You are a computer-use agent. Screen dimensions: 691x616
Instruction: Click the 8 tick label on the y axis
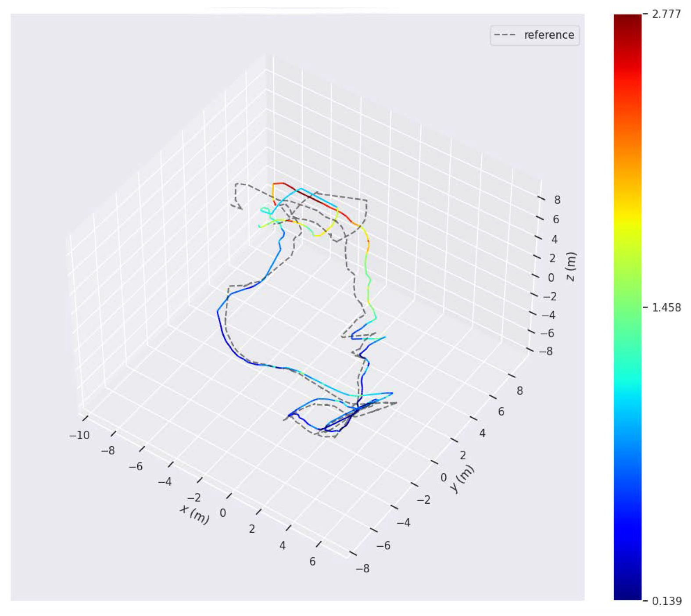[x=519, y=390]
